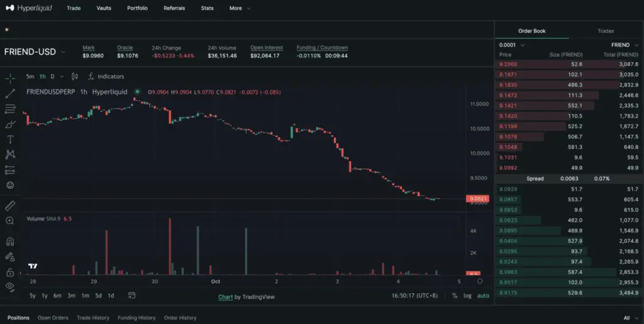Open the Referrals page

pos(174,8)
